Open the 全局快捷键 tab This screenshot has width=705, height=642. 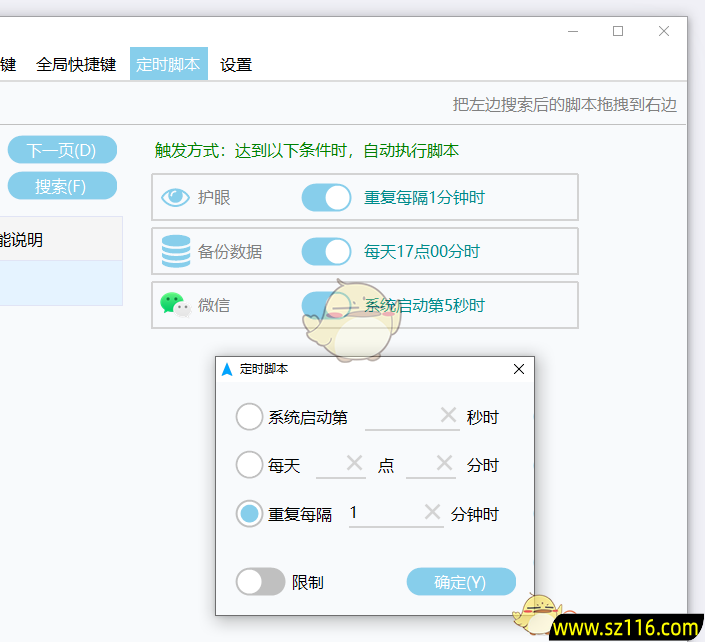[x=76, y=64]
